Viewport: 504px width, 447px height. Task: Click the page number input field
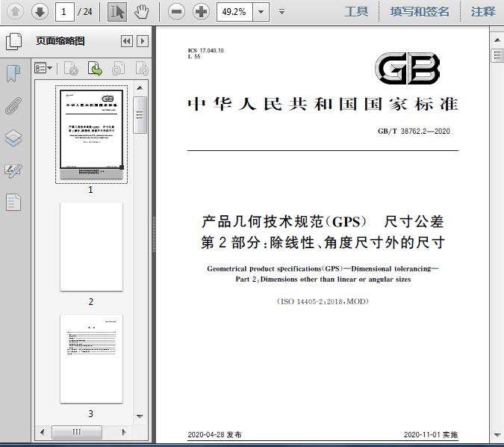tap(65, 11)
